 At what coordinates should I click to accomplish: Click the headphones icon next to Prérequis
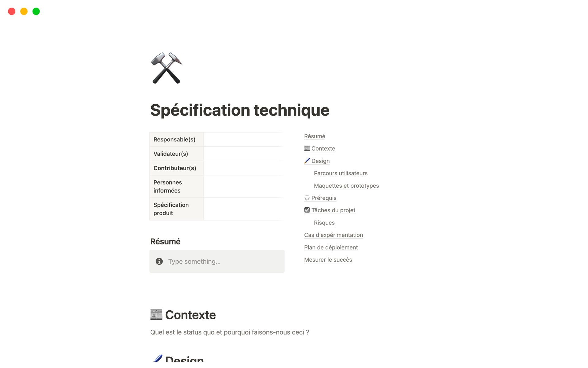tap(307, 198)
